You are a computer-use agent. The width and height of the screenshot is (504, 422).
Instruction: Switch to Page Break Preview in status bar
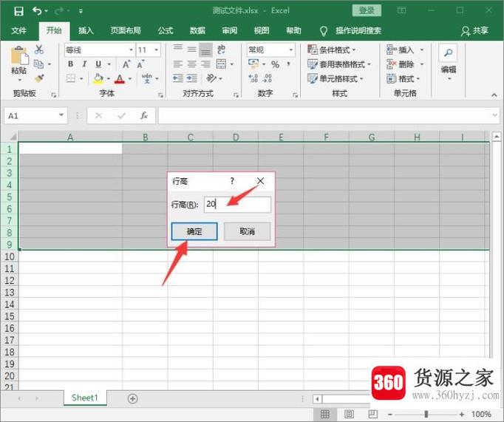click(x=373, y=414)
